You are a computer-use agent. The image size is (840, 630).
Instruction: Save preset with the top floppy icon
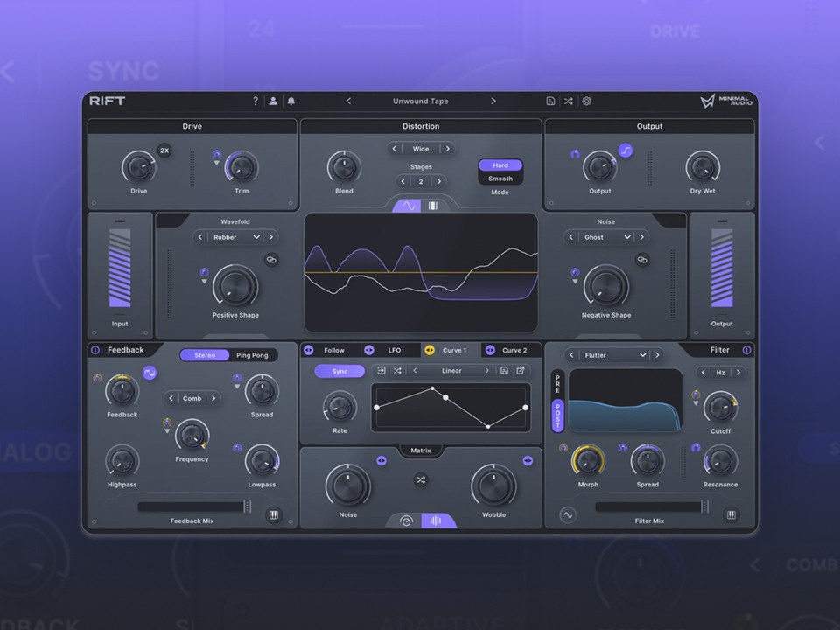tap(550, 101)
